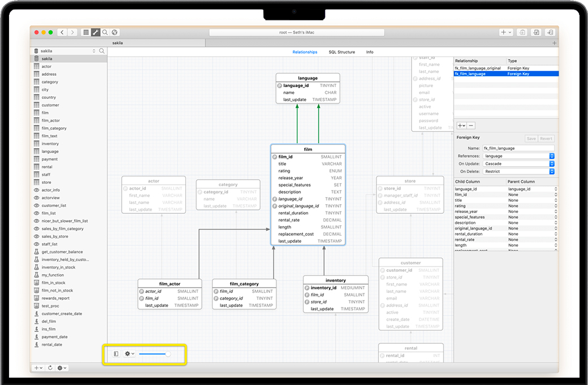Click the foreign key Name input field

[518, 148]
